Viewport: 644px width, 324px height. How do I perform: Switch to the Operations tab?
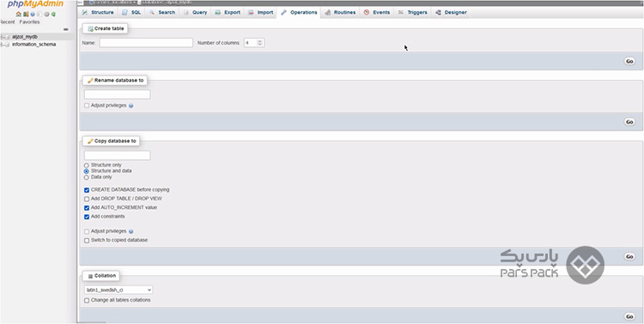click(x=299, y=12)
